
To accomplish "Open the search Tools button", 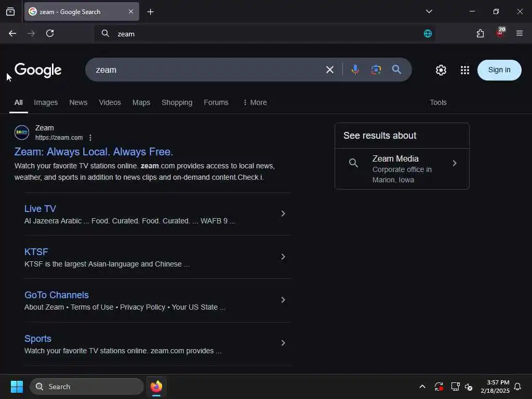I will [438, 102].
